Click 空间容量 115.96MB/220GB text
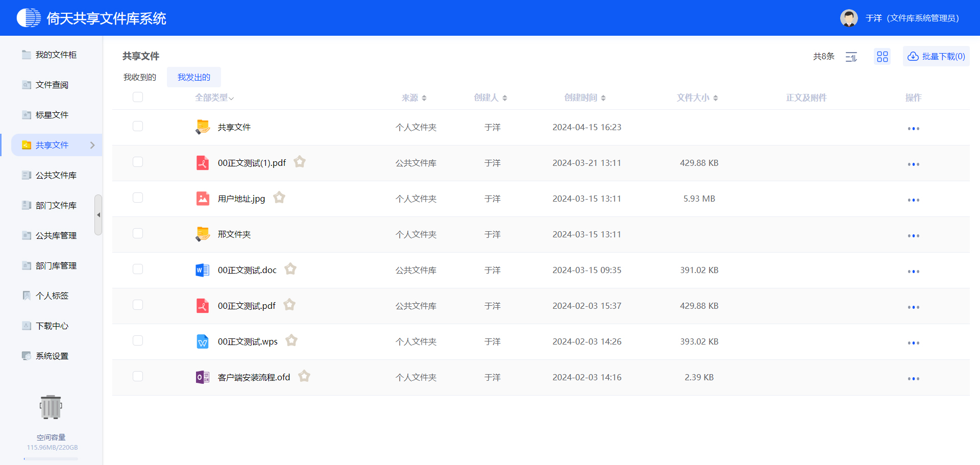 52,442
